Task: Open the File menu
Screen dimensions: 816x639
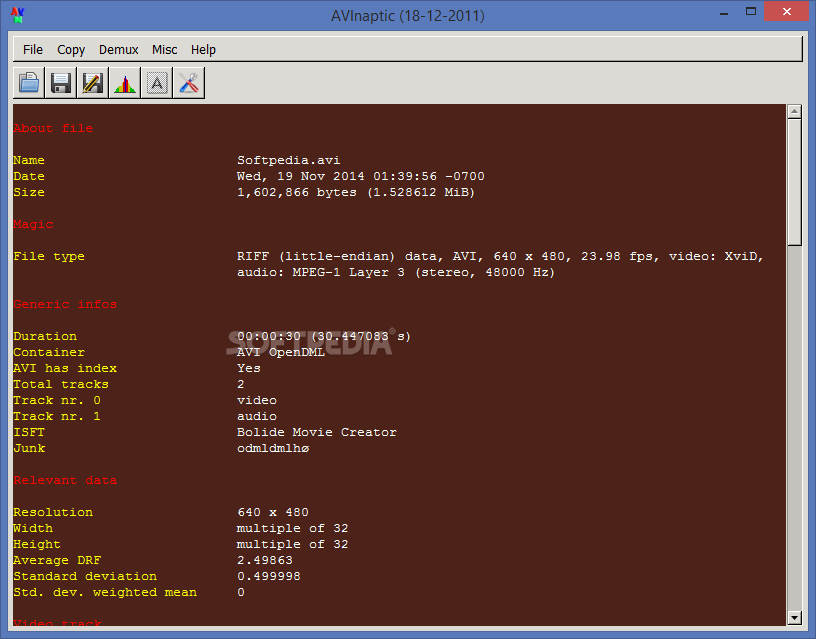Action: point(33,49)
